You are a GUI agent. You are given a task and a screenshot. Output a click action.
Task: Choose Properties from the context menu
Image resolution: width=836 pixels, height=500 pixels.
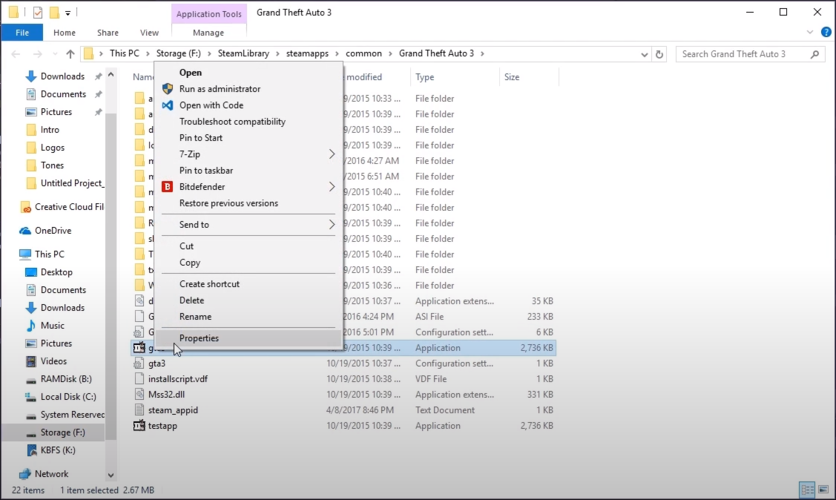[199, 338]
